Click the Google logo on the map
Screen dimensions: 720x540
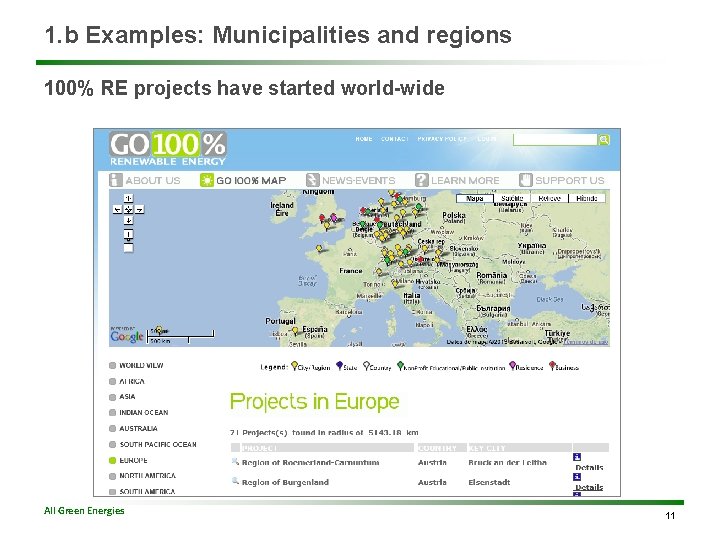click(x=127, y=337)
